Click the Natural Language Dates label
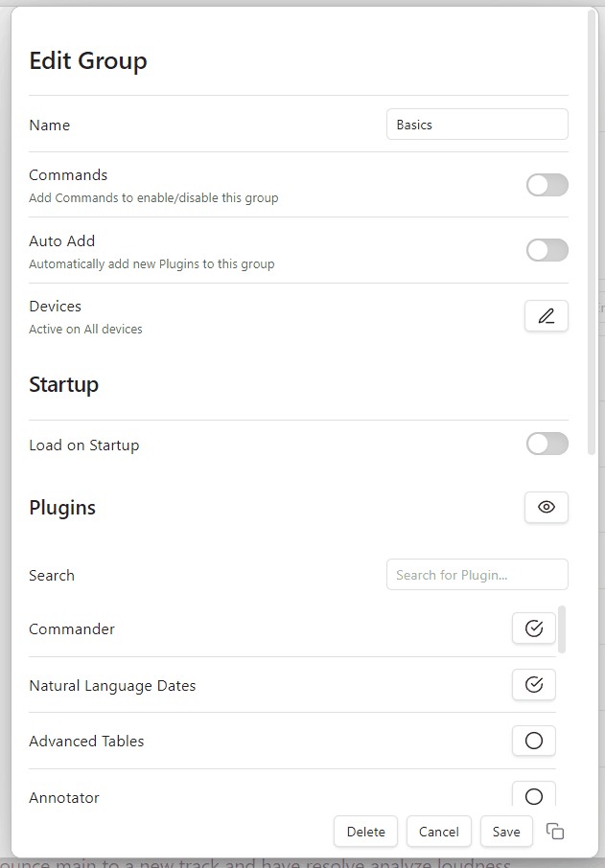Image resolution: width=605 pixels, height=868 pixels. [112, 686]
